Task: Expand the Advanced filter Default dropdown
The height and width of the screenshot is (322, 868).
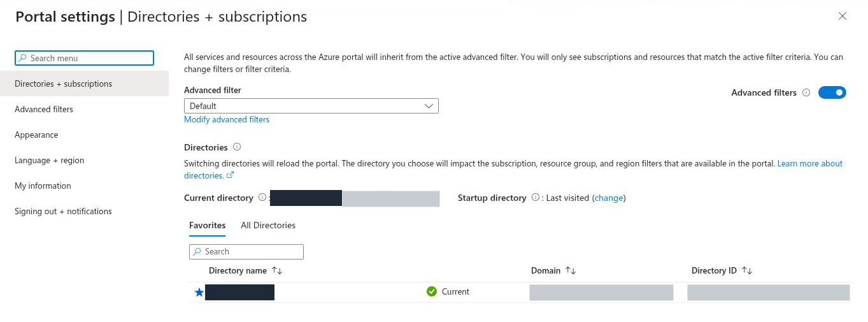Action: pyautogui.click(x=311, y=106)
